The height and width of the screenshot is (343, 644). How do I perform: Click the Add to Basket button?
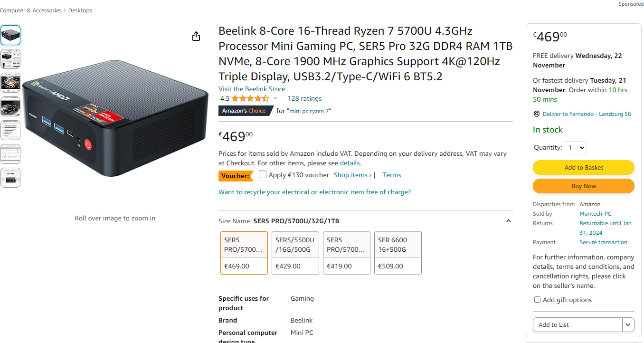tap(583, 167)
